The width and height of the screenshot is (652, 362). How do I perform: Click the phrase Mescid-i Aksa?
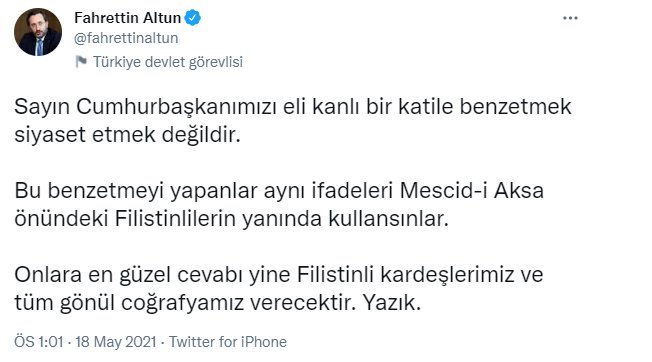tap(472, 191)
